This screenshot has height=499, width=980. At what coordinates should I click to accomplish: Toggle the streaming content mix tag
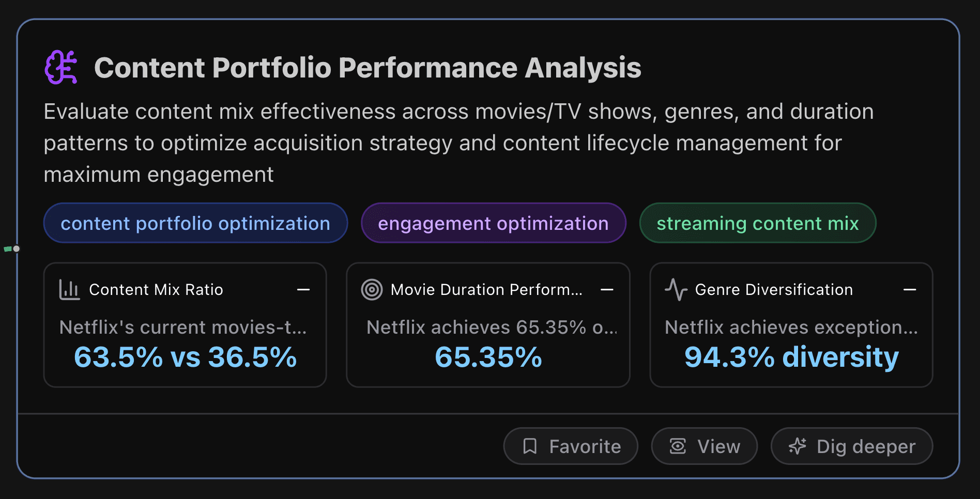[758, 223]
